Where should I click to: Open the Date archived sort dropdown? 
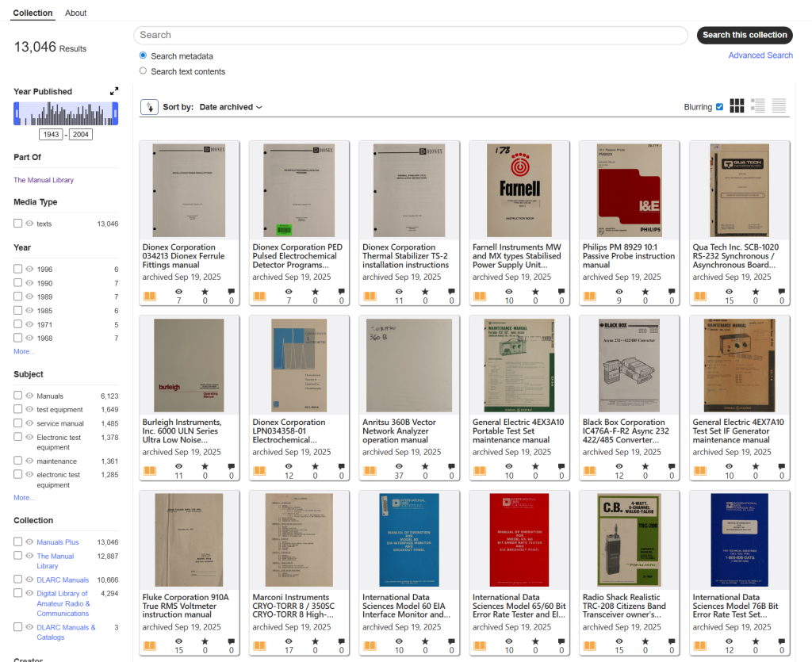pos(231,107)
